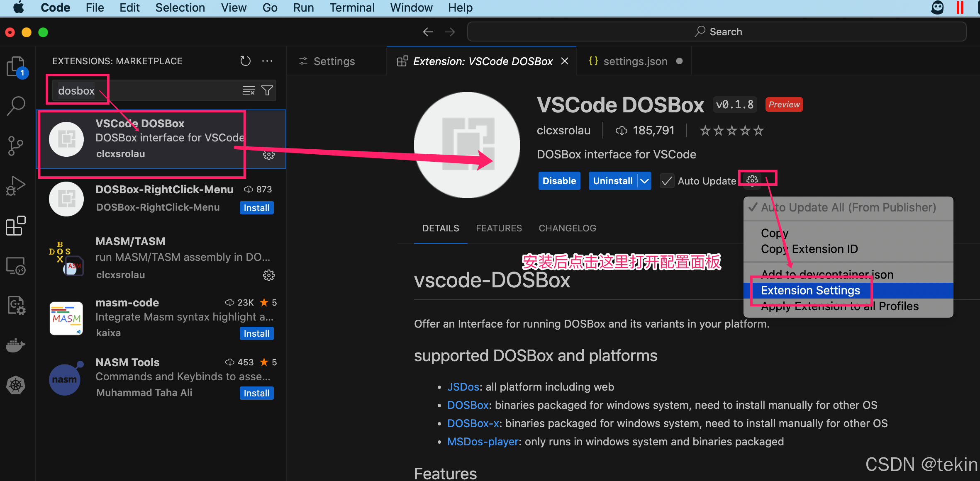Click the Uninstall button
The image size is (980, 481).
[x=613, y=181]
